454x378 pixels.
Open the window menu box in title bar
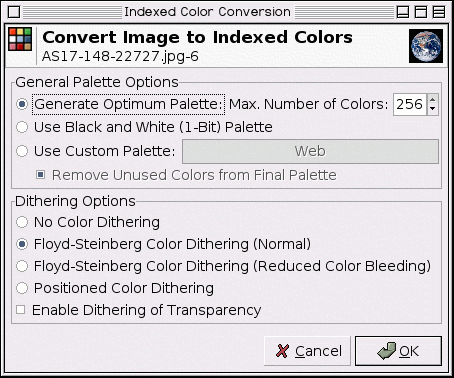14,12
